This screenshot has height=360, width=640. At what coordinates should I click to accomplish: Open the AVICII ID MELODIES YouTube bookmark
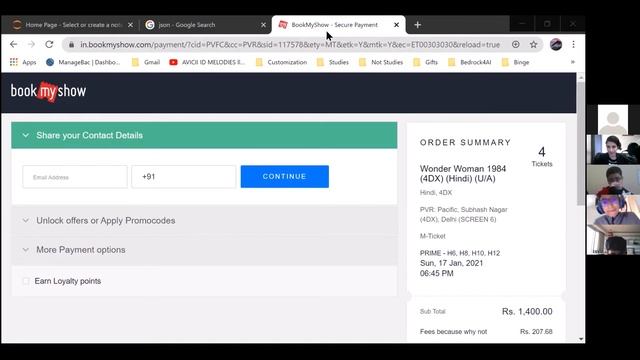207,62
